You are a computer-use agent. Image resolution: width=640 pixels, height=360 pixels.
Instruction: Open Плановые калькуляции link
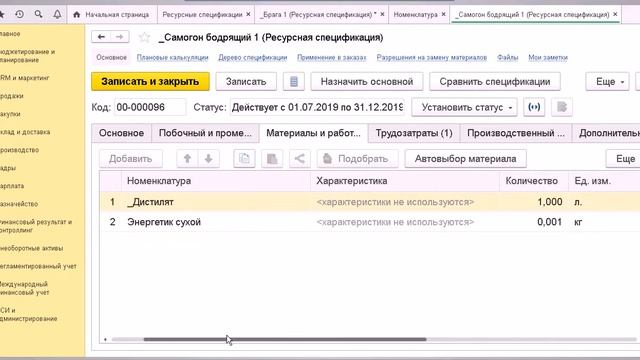click(172, 58)
